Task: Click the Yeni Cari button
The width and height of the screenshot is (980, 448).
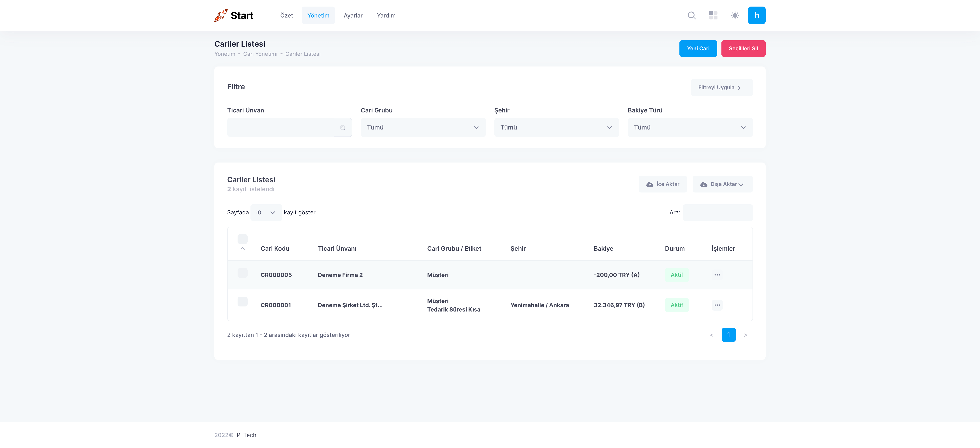Action: coord(698,49)
